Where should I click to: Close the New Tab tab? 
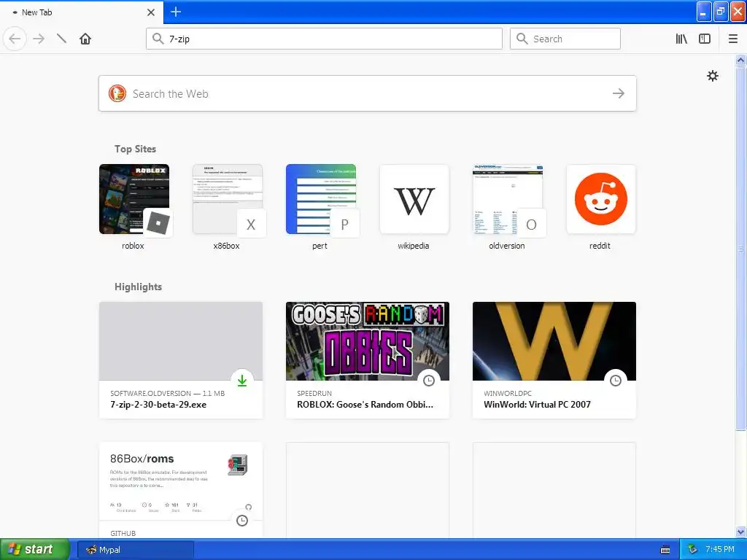pyautogui.click(x=150, y=12)
